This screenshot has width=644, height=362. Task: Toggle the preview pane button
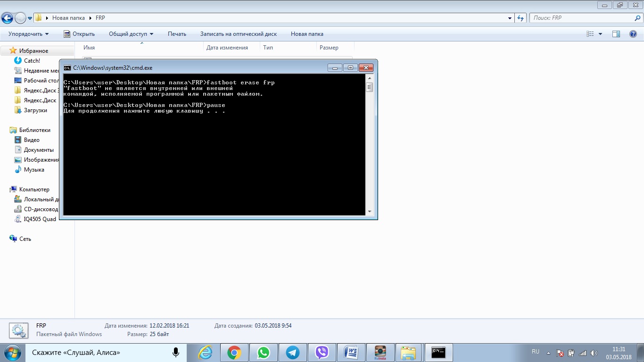click(x=616, y=34)
